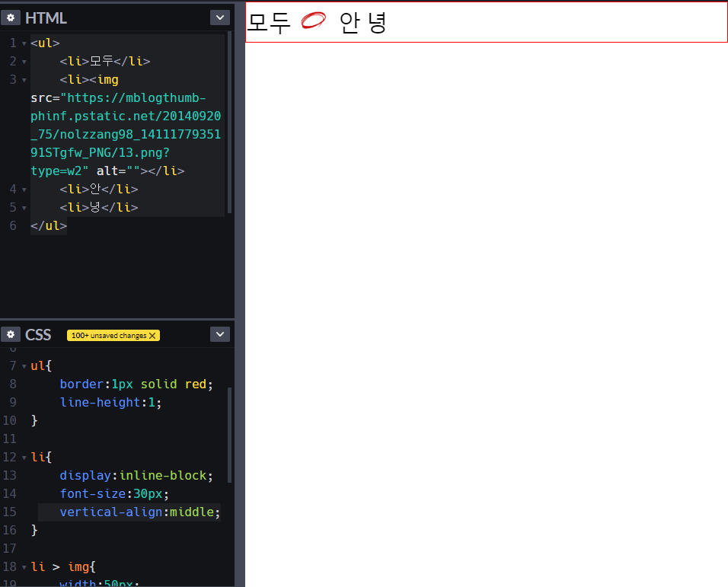Click the <li>모두</li> code line
This screenshot has width=728, height=587.
[x=105, y=61]
